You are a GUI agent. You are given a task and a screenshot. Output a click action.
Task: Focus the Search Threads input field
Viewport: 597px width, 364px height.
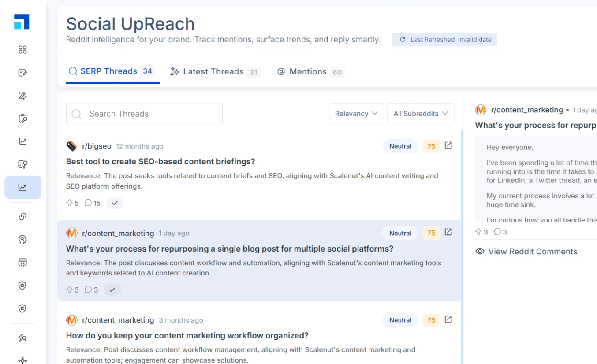coord(144,114)
